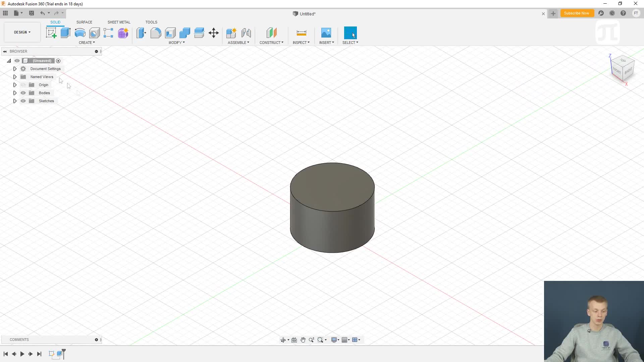Activate the Unsaved component radio button
The height and width of the screenshot is (362, 644).
pyautogui.click(x=58, y=61)
